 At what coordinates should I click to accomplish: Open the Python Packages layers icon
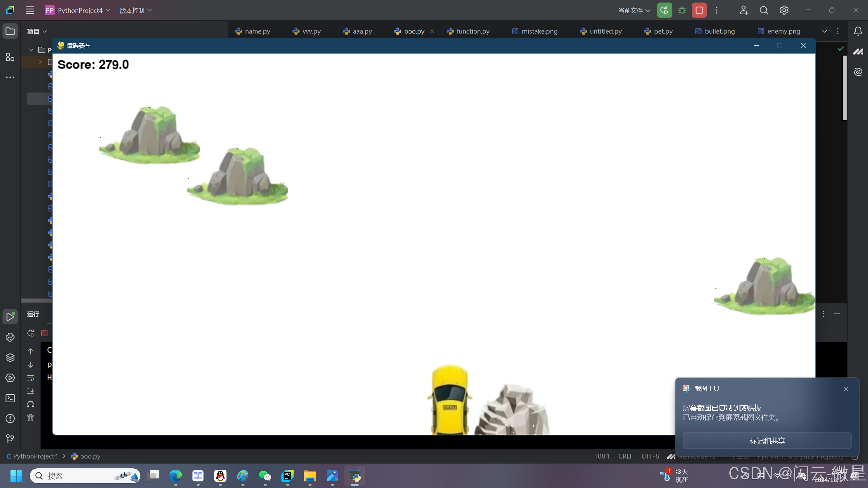pyautogui.click(x=10, y=358)
